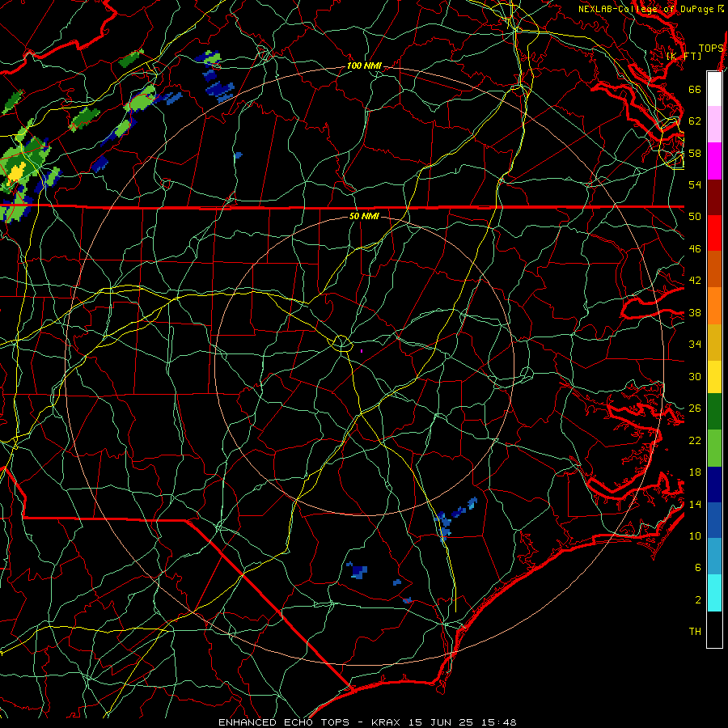Click the medium blue legend swatch
Viewport: 728px width, 728px height.
714,520
